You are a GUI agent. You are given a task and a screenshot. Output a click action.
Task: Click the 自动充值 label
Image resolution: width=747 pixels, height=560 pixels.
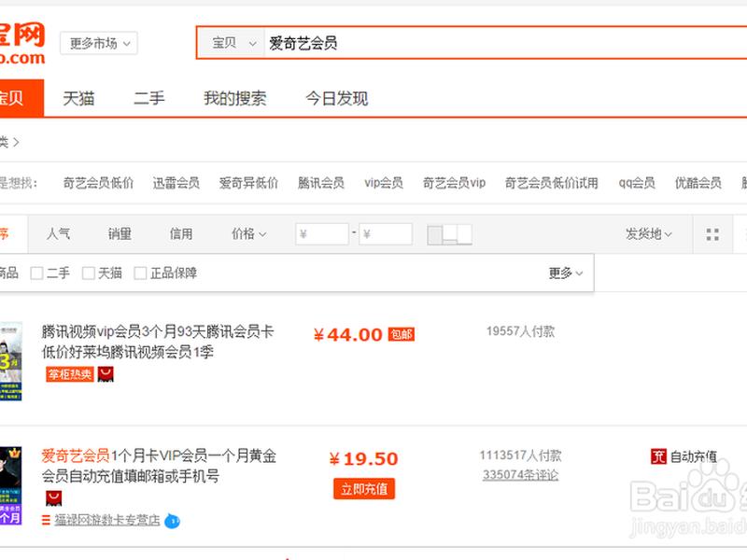point(693,456)
